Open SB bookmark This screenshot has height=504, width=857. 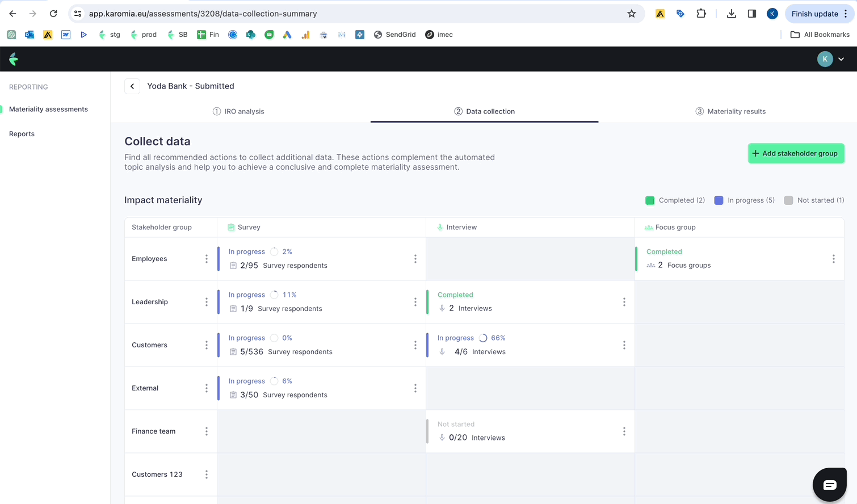point(177,35)
